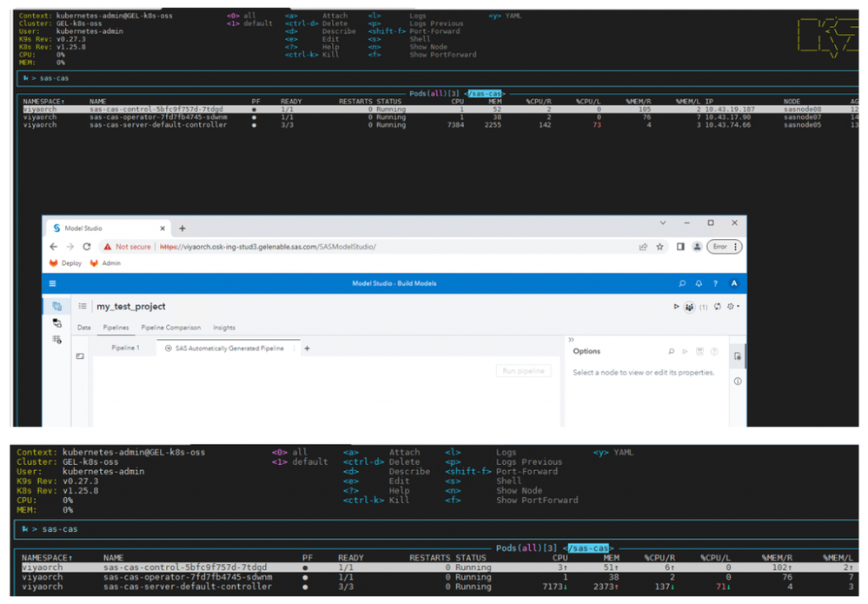Select the third left sidebar icon
This screenshot has height=604, width=868.
coord(57,339)
